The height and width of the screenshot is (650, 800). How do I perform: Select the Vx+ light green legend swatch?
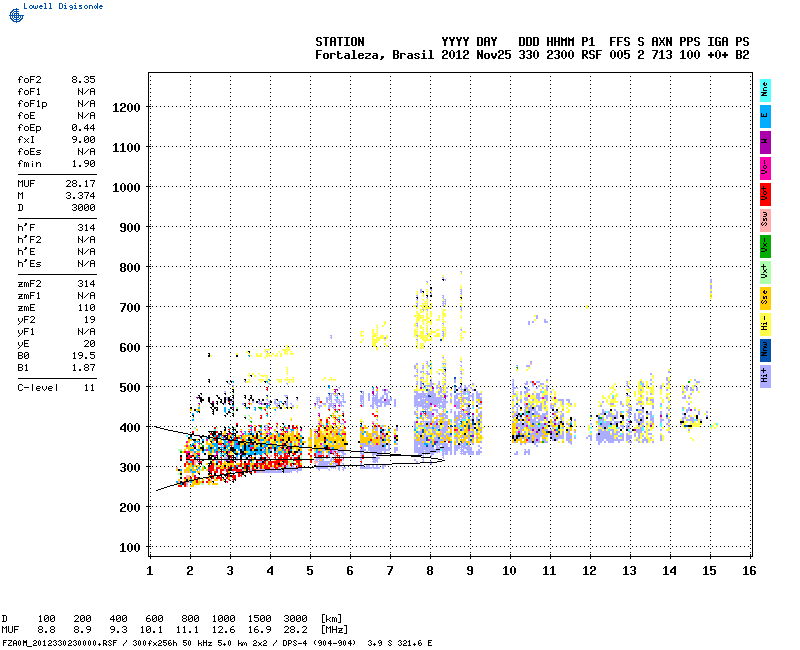[x=765, y=273]
